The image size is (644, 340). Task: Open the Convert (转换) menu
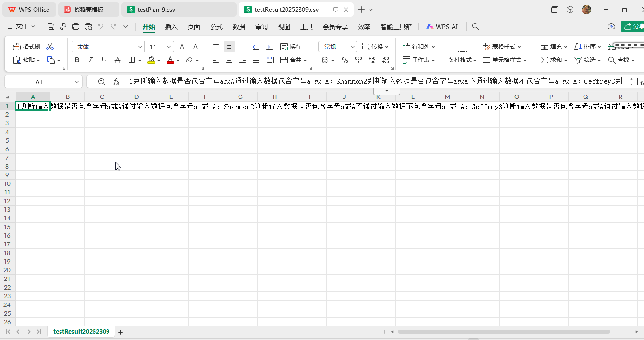[375, 47]
